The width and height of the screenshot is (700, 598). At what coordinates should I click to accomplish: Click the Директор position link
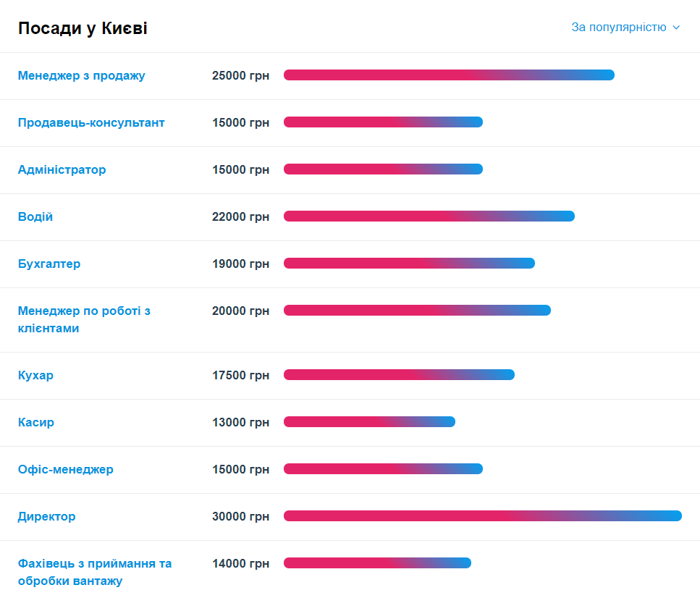[x=46, y=516]
